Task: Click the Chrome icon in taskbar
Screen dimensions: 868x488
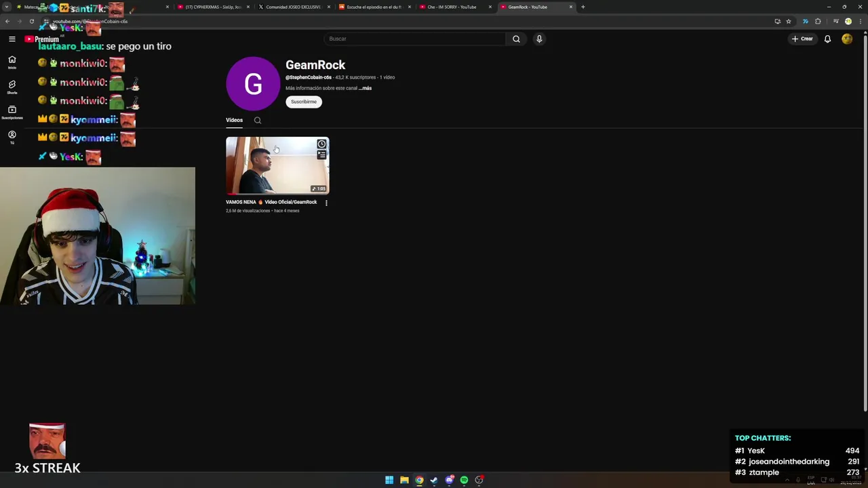Action: [x=419, y=480]
